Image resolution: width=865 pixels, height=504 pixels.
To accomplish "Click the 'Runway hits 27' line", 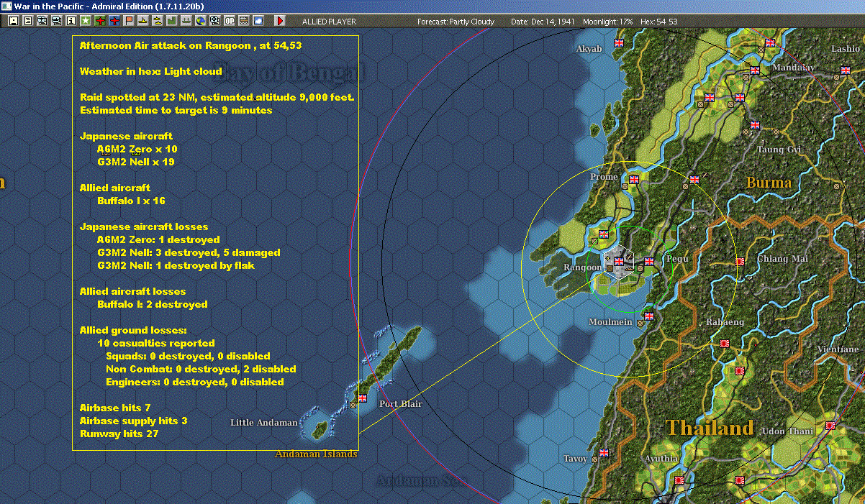I will 119,434.
